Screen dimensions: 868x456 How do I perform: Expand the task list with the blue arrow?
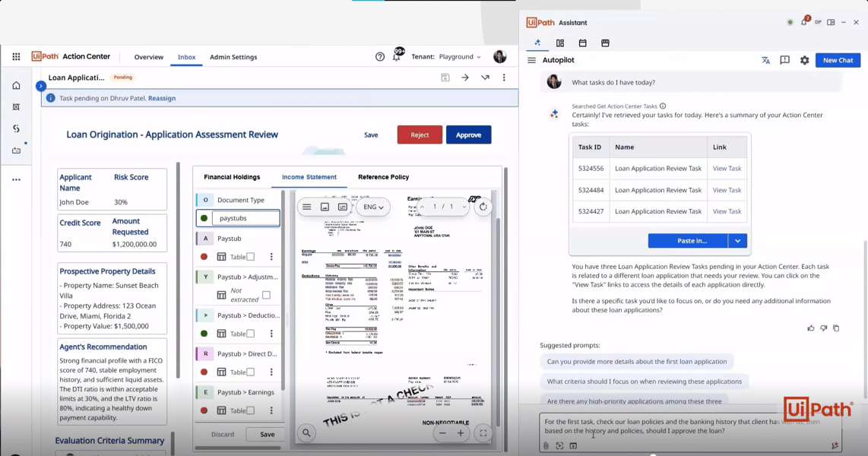pyautogui.click(x=40, y=87)
